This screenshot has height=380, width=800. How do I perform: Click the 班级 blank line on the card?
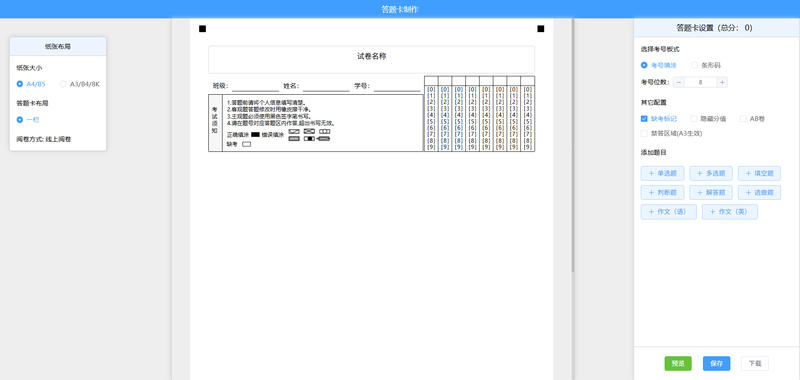coord(255,87)
